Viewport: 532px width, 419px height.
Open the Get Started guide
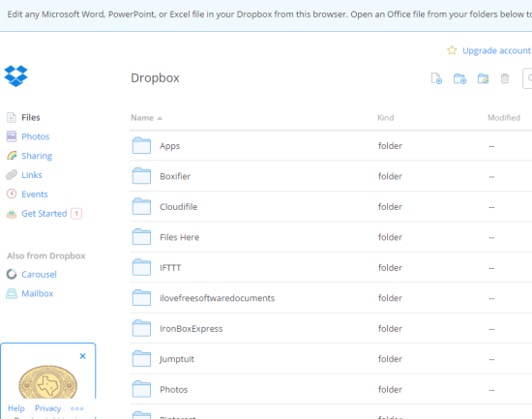point(44,213)
